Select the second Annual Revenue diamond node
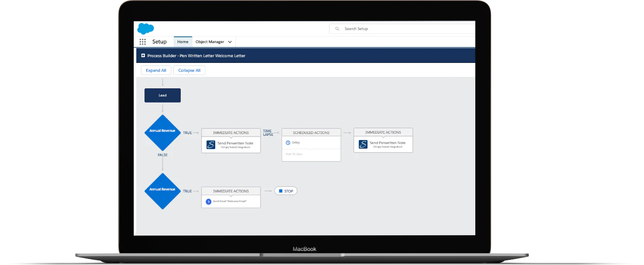 pyautogui.click(x=163, y=191)
